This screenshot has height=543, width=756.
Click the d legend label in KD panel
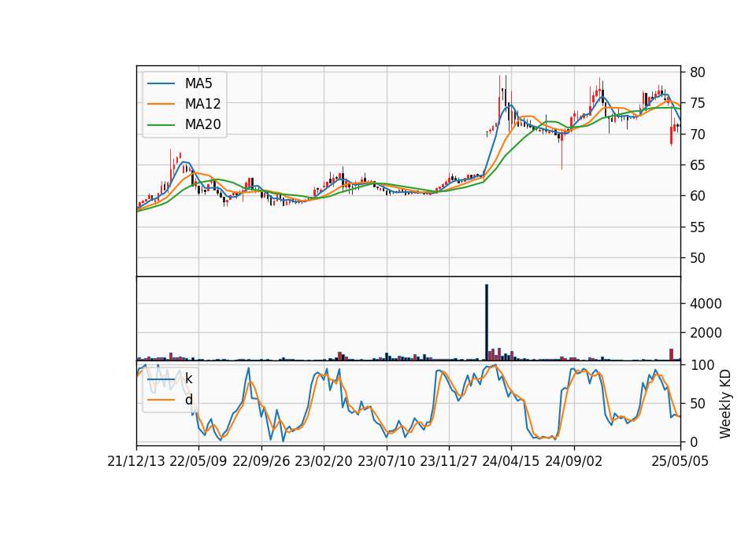pos(188,400)
